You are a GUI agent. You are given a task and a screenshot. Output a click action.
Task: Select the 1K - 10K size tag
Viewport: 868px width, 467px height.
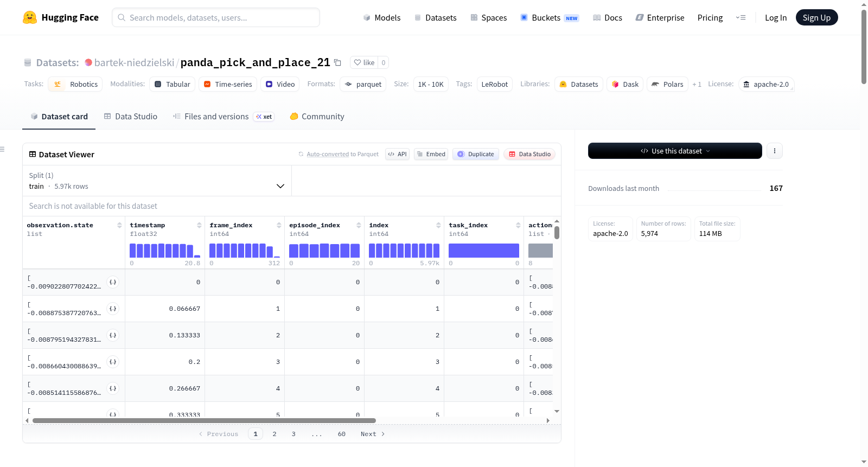(431, 84)
